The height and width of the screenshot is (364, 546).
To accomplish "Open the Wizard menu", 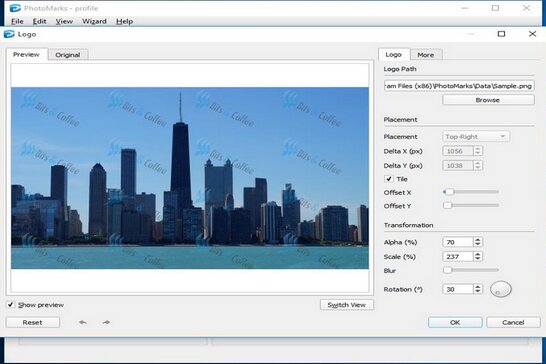I will click(94, 21).
